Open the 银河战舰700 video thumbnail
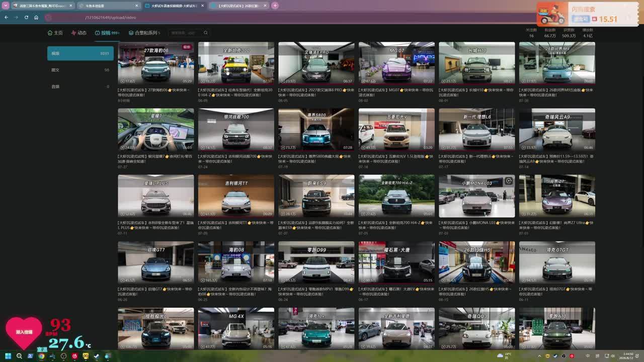 pos(236,130)
